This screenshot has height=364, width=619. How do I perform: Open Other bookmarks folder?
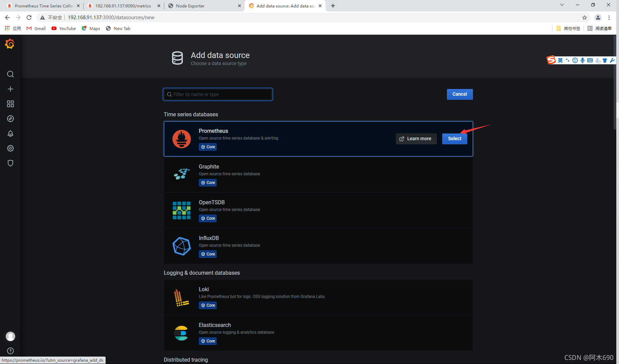pos(568,28)
